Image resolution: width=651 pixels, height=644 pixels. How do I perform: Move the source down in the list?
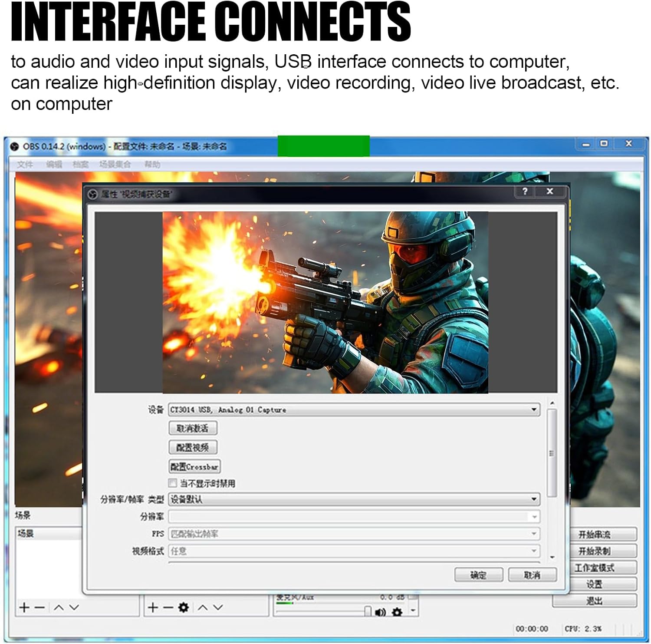[x=218, y=608]
